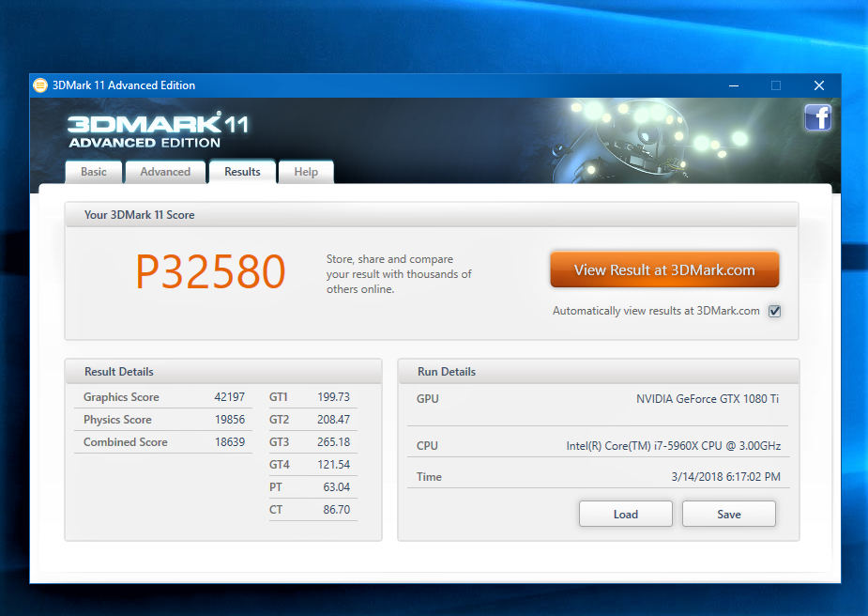The width and height of the screenshot is (868, 616).
Task: Select the P32580 score text
Action: 210,271
